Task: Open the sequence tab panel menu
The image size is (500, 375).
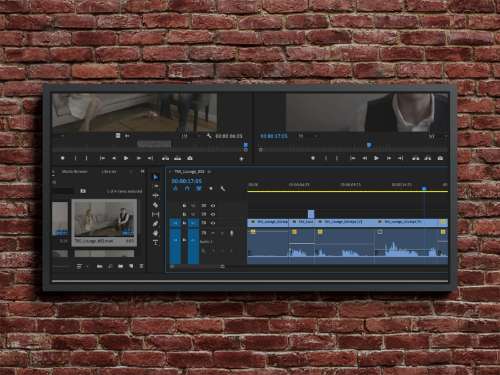Action: click(x=210, y=172)
